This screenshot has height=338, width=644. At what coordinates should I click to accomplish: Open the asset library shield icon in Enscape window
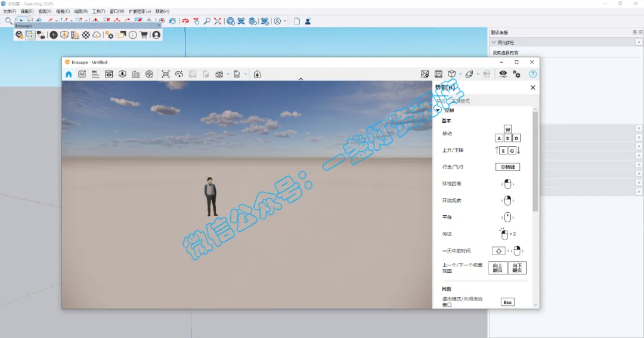pos(122,75)
